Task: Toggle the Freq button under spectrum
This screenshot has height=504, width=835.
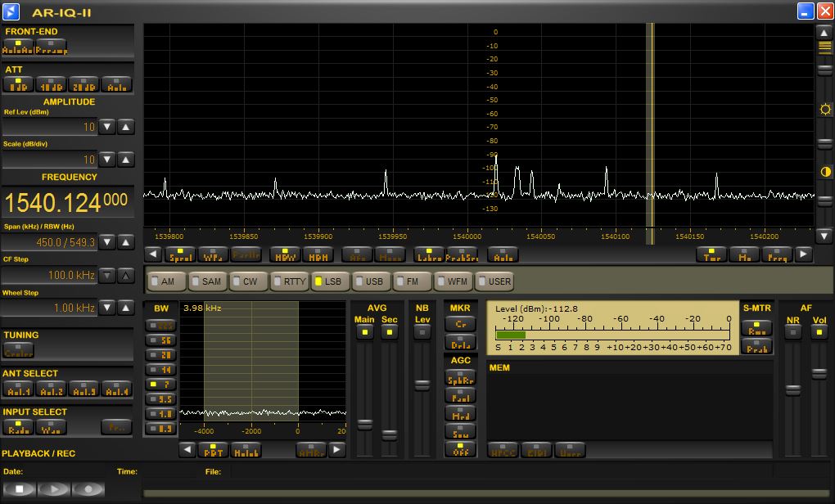Action: [x=778, y=255]
